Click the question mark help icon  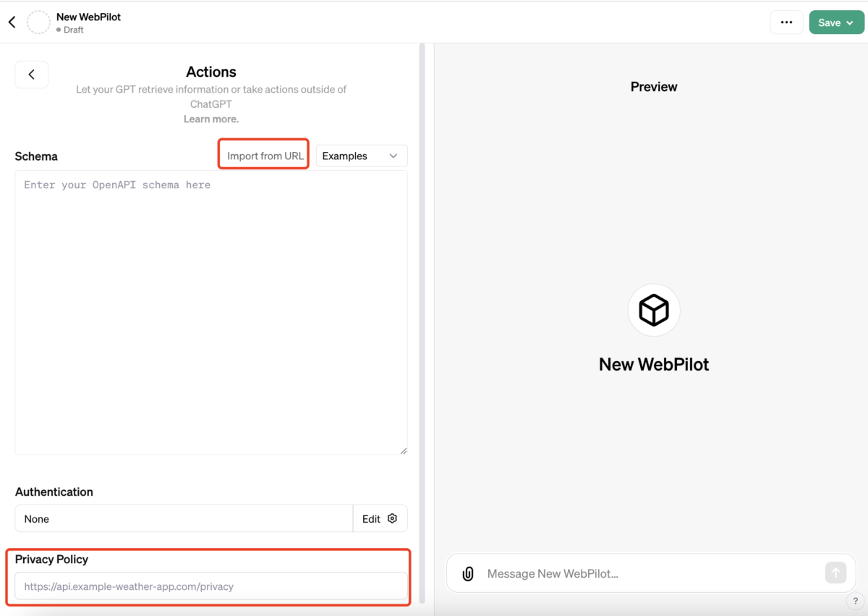click(855, 602)
